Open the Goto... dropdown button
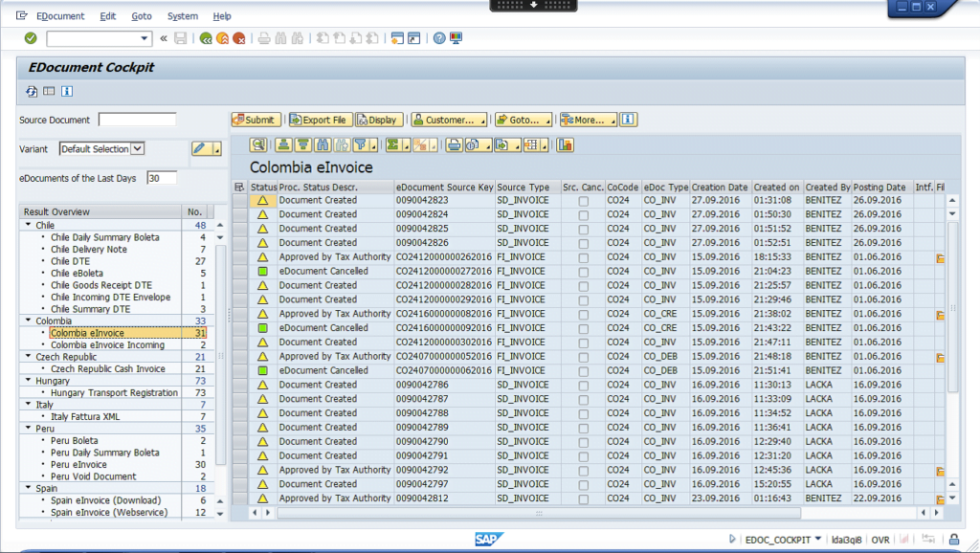This screenshot has height=553, width=980. (523, 120)
